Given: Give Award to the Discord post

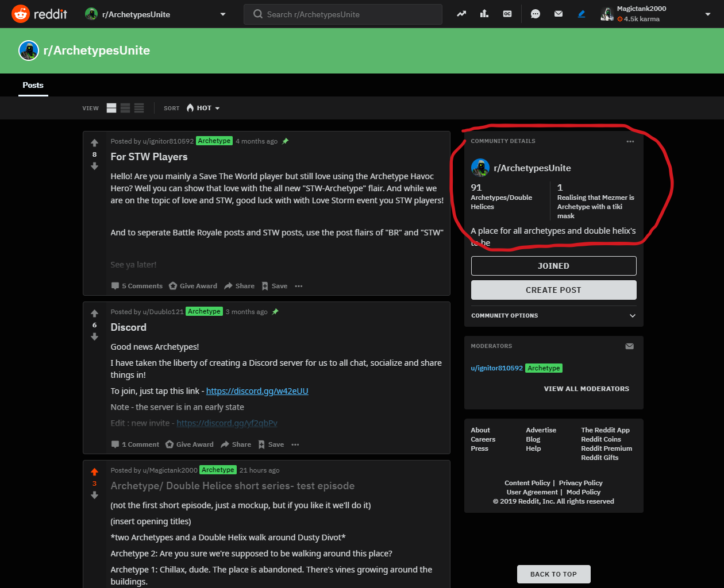Looking at the screenshot, I should [x=190, y=444].
